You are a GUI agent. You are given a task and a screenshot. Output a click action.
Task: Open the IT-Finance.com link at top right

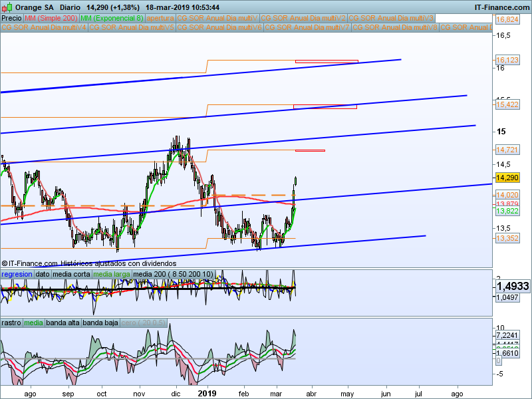tap(502, 7)
